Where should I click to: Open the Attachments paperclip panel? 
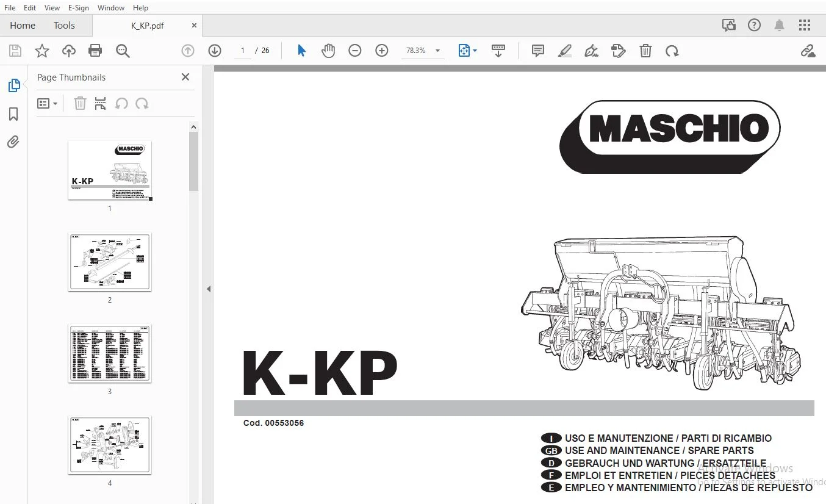tap(13, 142)
